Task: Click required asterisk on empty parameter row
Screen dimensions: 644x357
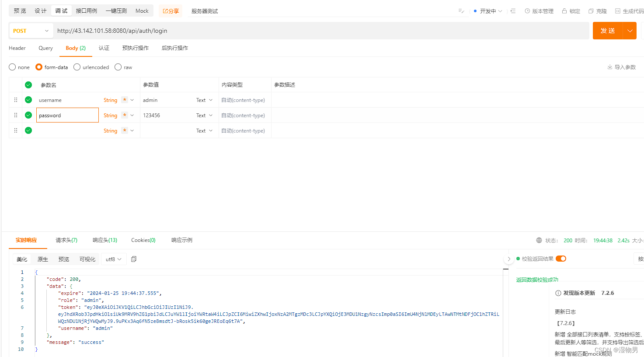Action: tap(125, 131)
